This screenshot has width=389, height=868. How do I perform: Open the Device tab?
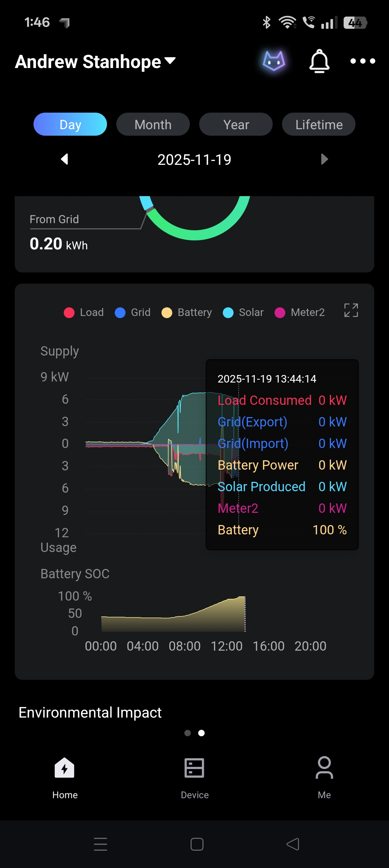(194, 778)
